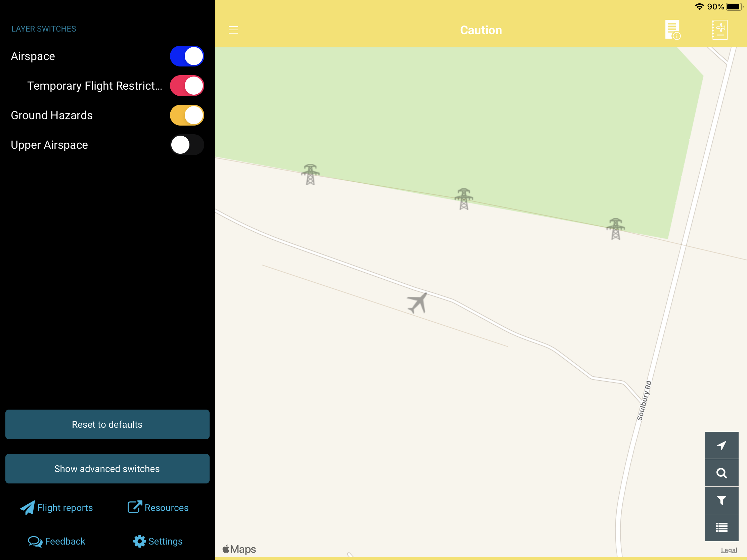
Task: Open the map filter funnel button
Action: click(x=721, y=500)
